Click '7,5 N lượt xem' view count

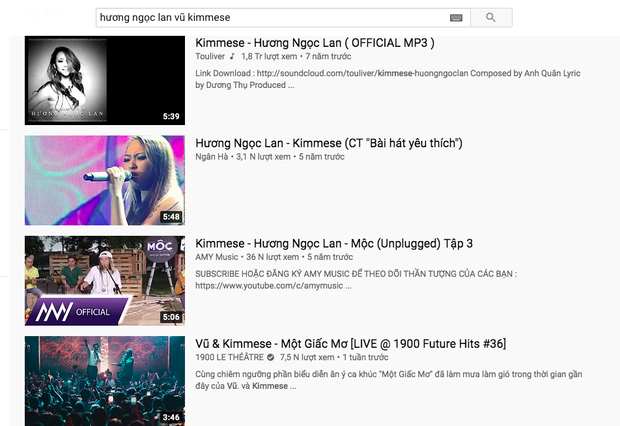[x=307, y=357]
